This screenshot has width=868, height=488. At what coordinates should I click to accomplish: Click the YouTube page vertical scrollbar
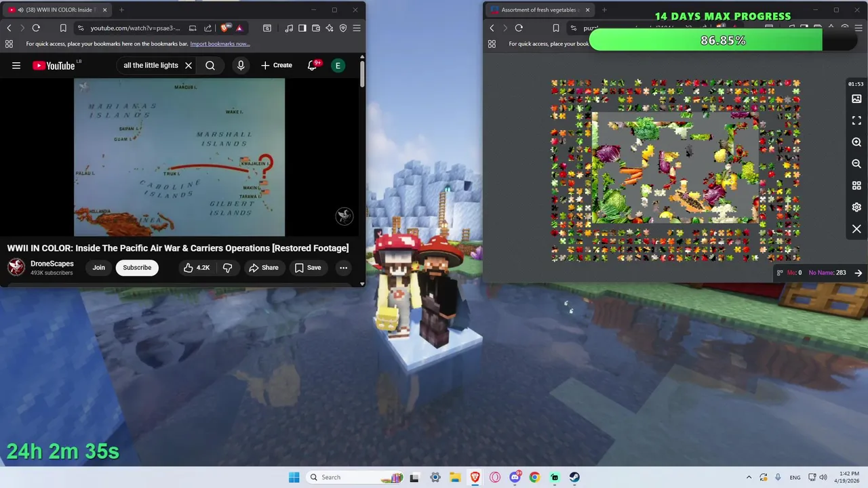362,73
